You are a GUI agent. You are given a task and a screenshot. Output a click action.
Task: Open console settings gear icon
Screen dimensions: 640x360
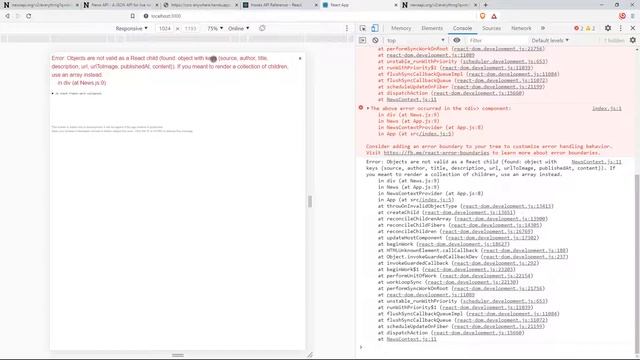pos(633,40)
